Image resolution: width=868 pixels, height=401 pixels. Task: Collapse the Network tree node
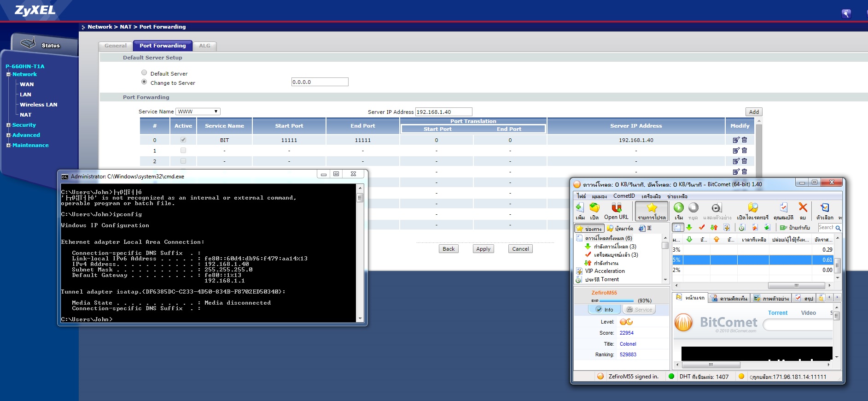click(x=8, y=74)
